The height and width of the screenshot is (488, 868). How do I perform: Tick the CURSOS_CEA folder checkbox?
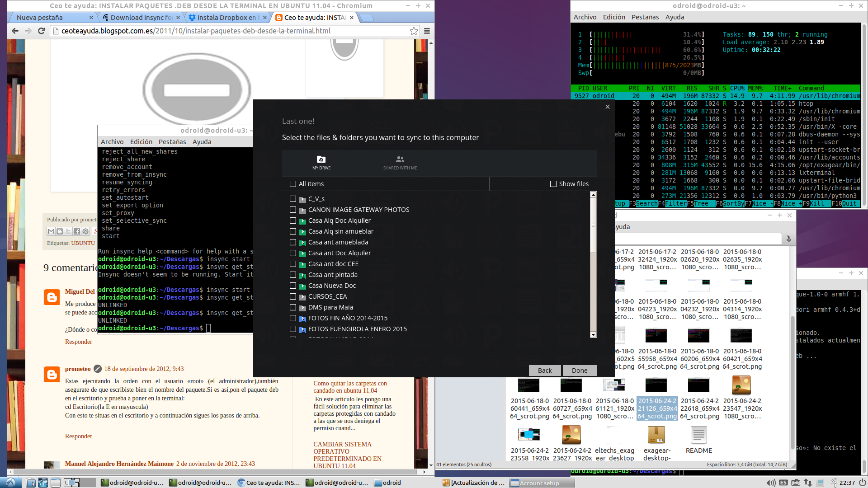click(293, 296)
